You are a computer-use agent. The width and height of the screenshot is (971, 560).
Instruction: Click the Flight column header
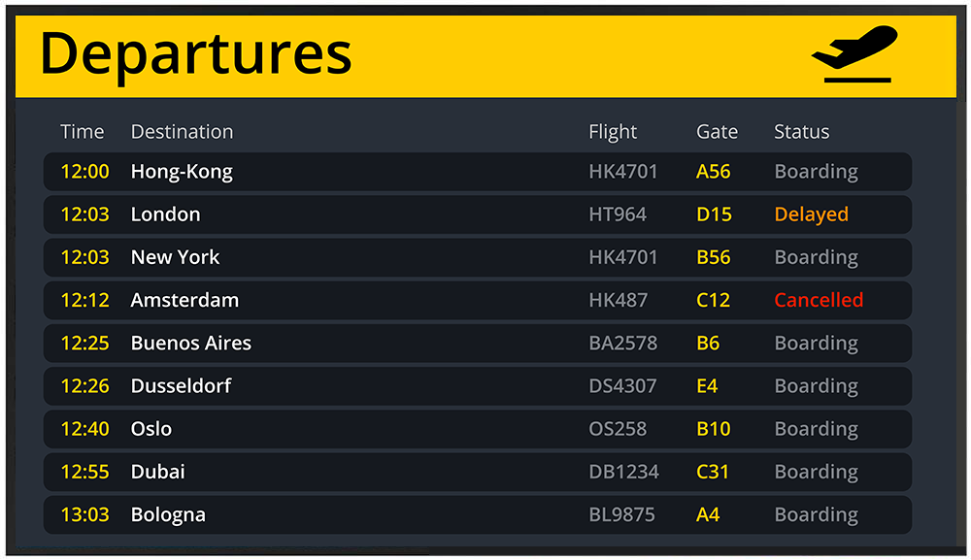click(613, 132)
